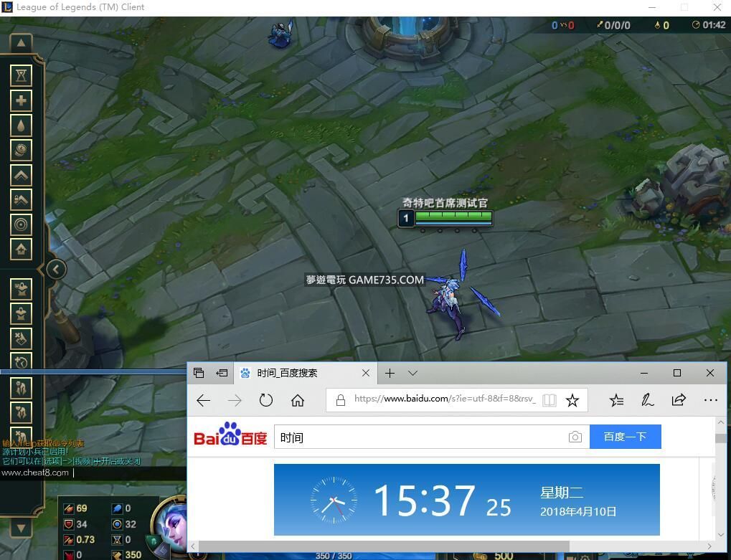731x560 pixels.
Task: Collapse practice panel with round left-arrow button
Action: pyautogui.click(x=56, y=269)
